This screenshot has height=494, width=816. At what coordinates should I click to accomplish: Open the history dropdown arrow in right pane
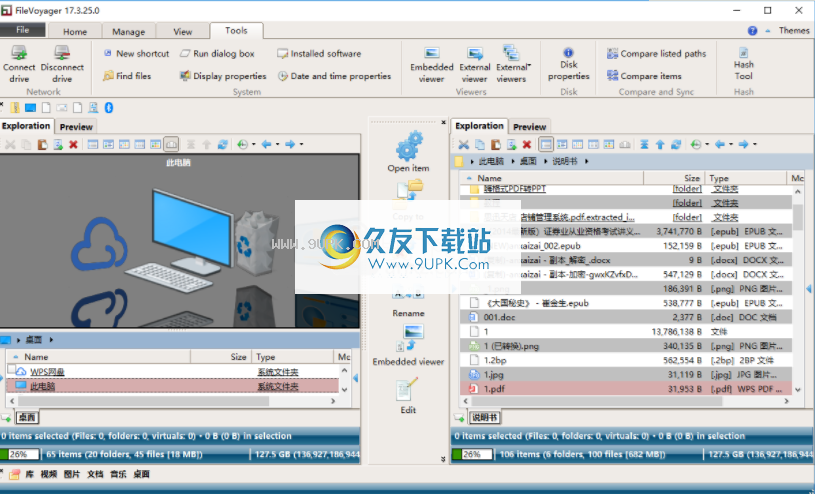(707, 145)
